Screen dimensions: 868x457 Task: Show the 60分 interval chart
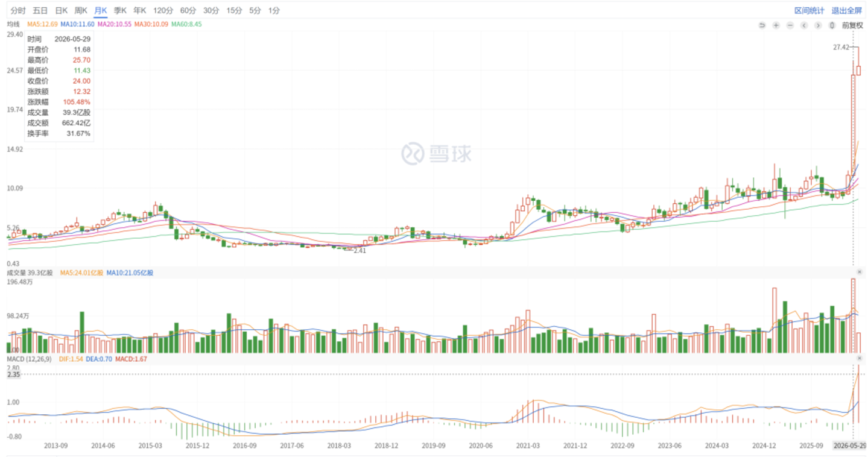pos(188,10)
